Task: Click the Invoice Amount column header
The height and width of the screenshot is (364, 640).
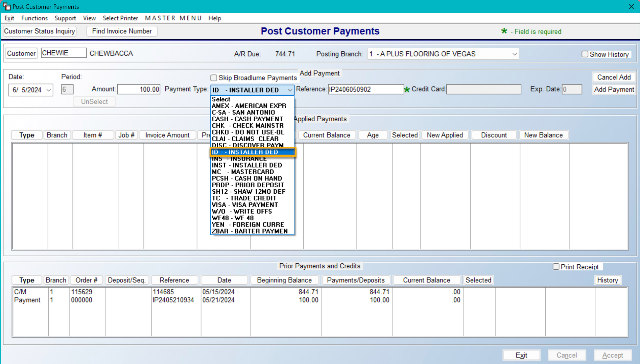Action: [167, 135]
